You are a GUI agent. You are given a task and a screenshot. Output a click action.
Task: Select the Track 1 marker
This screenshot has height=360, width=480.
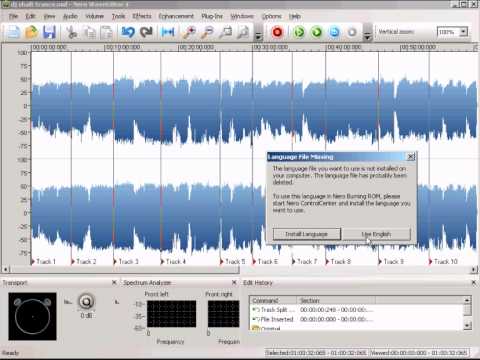(x=44, y=262)
